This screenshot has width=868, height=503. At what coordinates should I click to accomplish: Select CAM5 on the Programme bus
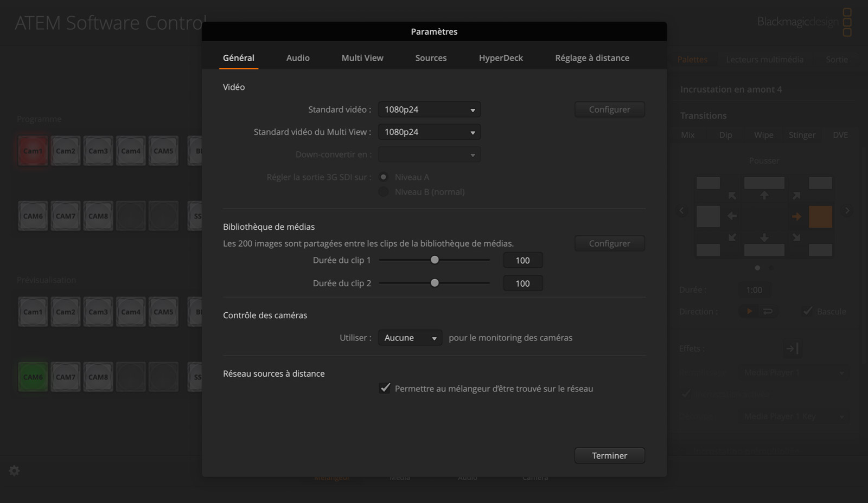(163, 151)
